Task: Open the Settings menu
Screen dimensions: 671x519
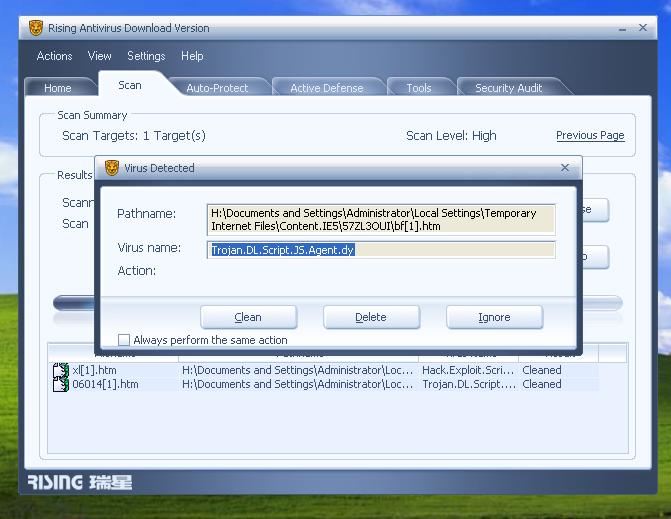Action: click(146, 56)
